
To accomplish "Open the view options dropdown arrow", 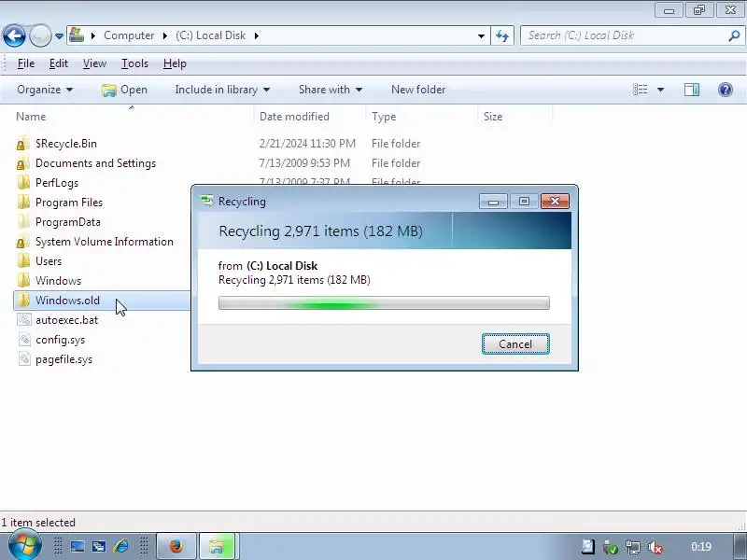I will click(x=660, y=90).
